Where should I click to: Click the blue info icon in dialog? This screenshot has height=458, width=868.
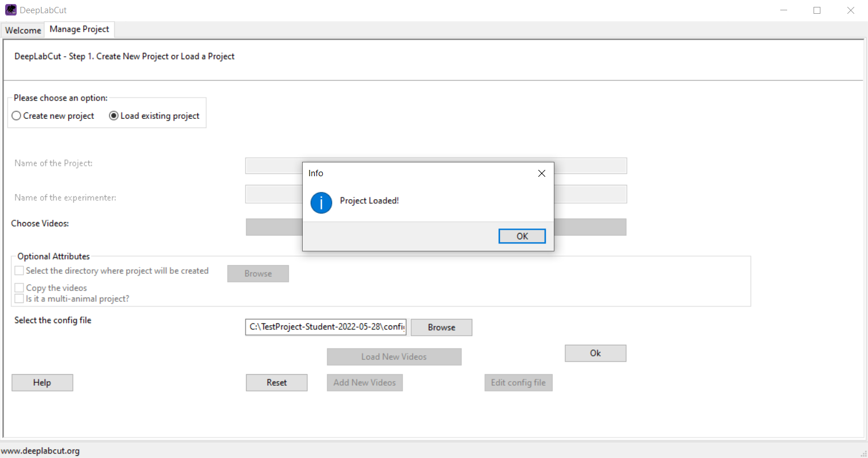click(x=321, y=203)
